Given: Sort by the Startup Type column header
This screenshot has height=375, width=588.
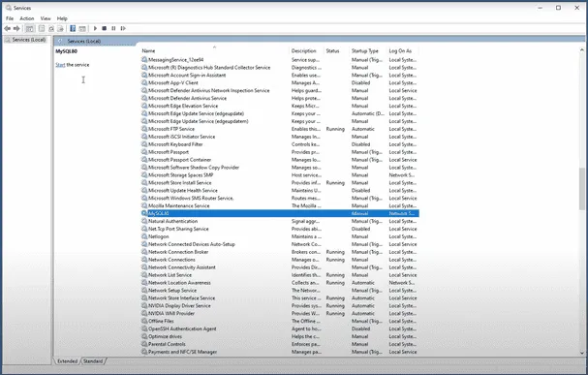Looking at the screenshot, I should tap(368, 50).
